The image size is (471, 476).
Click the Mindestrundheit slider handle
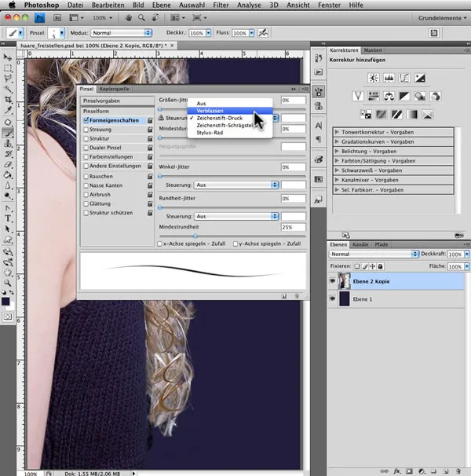[195, 235]
